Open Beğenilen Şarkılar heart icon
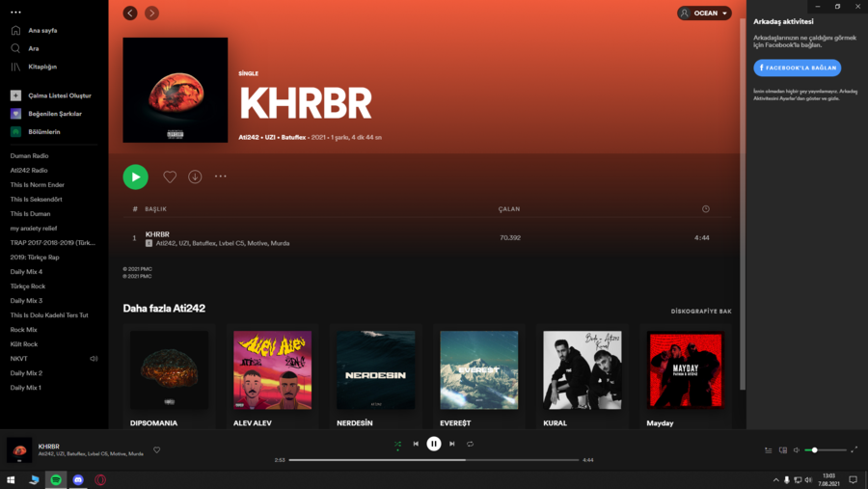 [15, 114]
